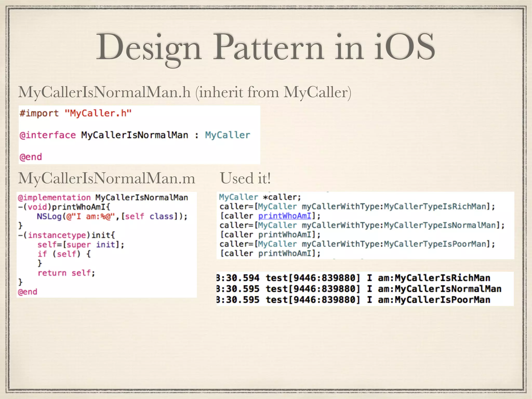Click '@end' in the implementation code block

pyautogui.click(x=28, y=292)
